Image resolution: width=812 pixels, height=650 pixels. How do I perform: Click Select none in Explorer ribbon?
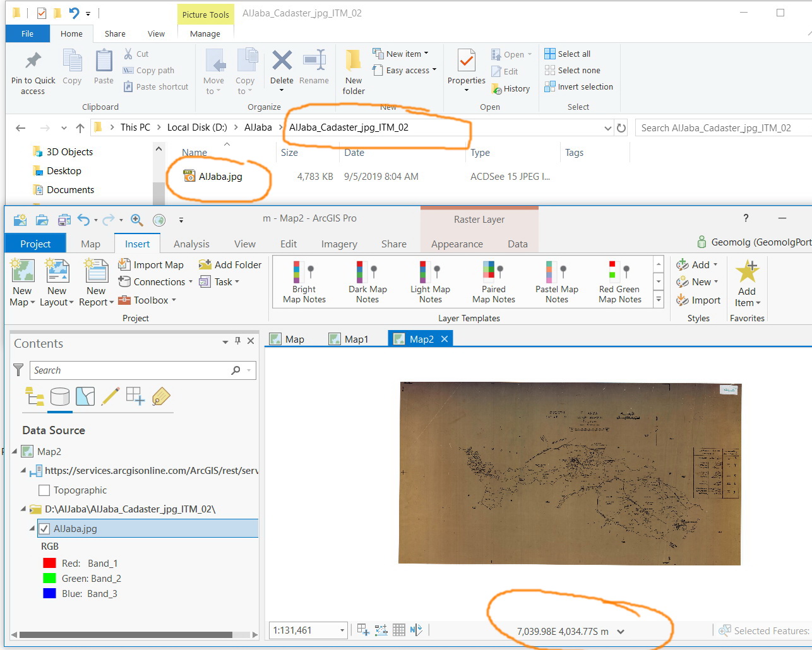573,70
